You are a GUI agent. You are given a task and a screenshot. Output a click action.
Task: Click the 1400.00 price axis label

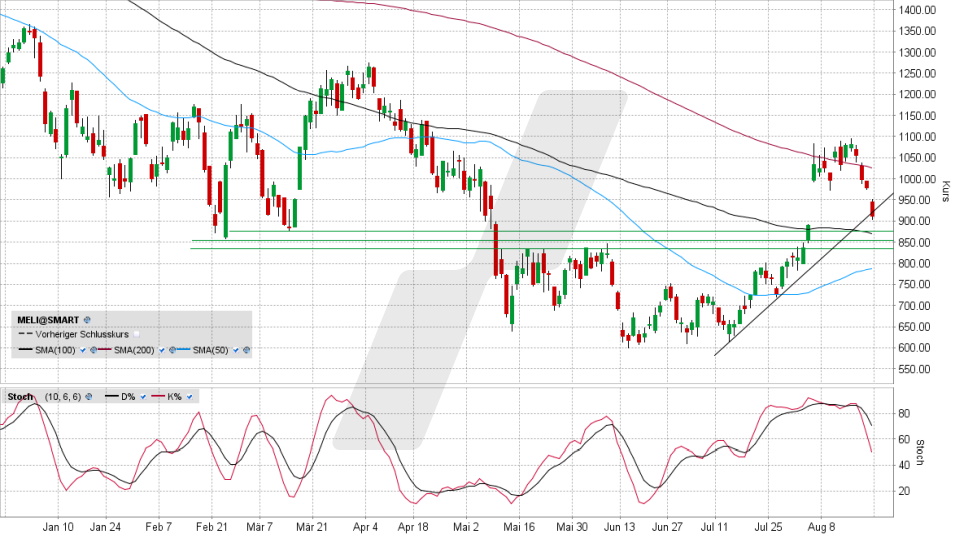pos(917,10)
